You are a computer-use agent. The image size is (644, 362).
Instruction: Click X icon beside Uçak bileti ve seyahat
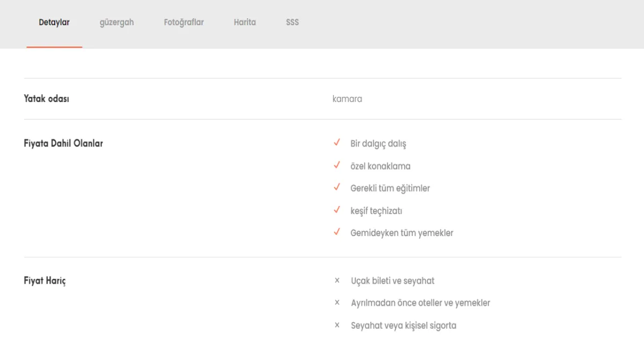click(x=337, y=280)
